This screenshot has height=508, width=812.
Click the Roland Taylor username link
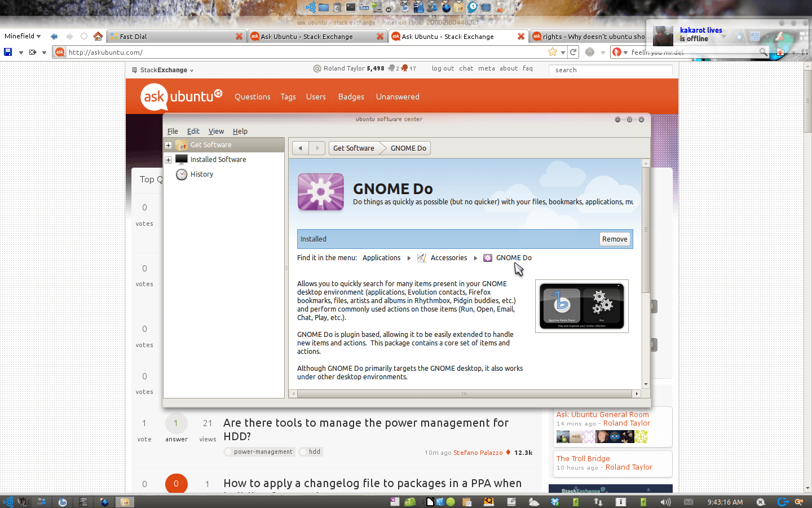(x=344, y=68)
